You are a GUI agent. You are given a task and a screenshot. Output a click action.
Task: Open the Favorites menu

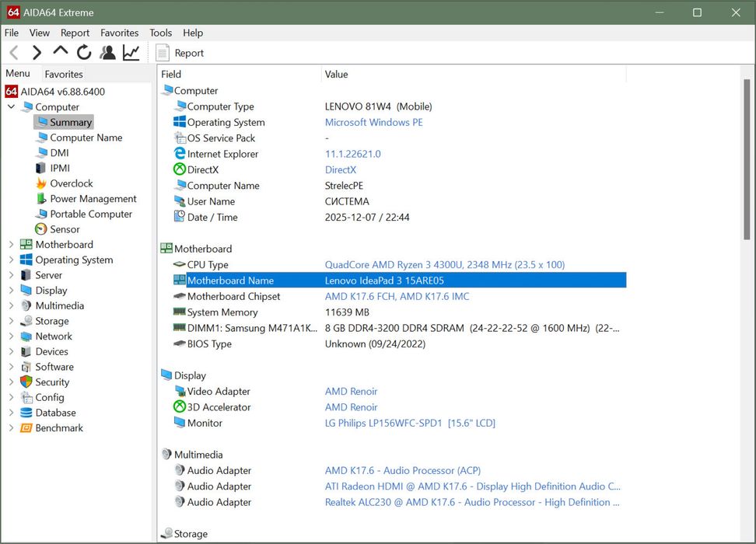tap(119, 33)
